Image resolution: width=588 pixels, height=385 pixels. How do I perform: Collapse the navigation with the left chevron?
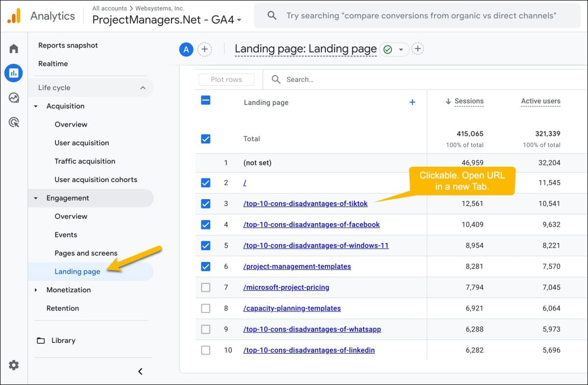pos(140,371)
